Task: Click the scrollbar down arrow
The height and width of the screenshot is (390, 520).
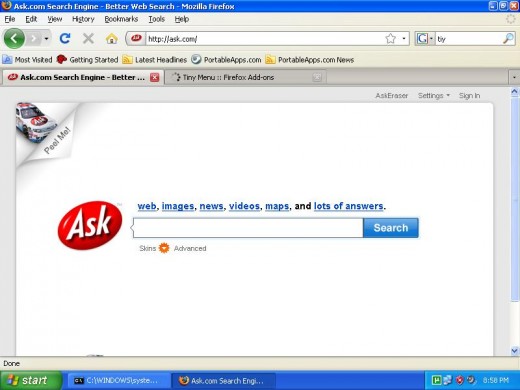Action: click(515, 351)
